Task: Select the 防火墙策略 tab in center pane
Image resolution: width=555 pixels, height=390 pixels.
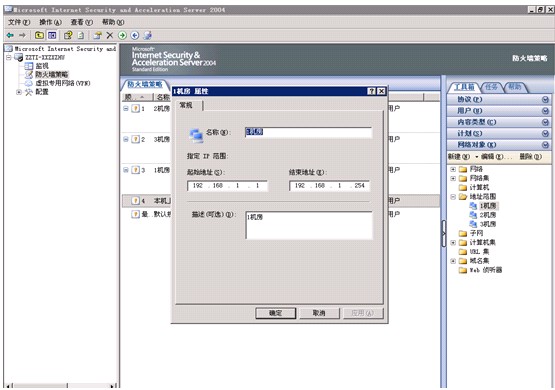Action: pos(144,84)
